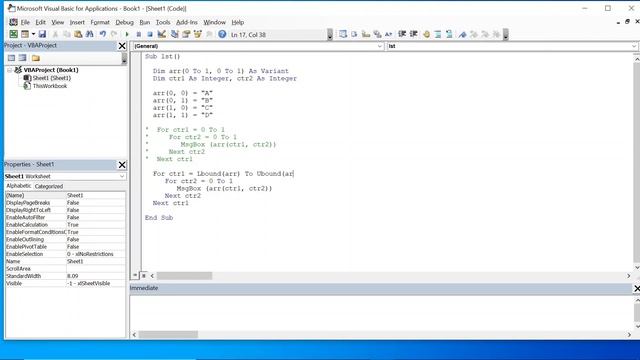Open the View menu
640x360 pixels.
(x=58, y=22)
